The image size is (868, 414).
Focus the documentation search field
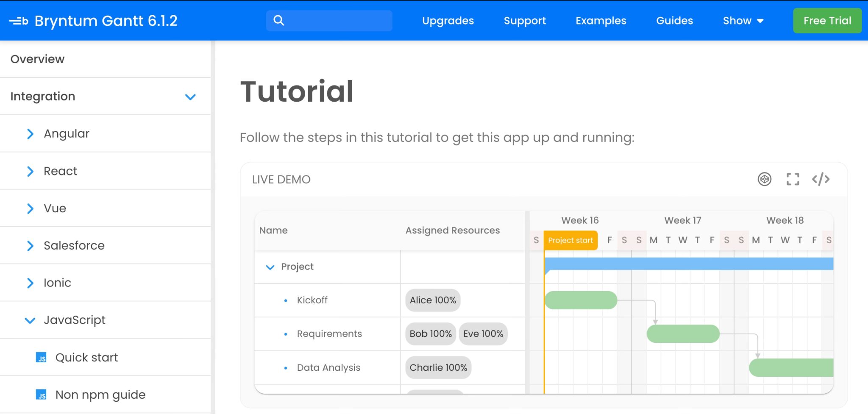coord(329,21)
